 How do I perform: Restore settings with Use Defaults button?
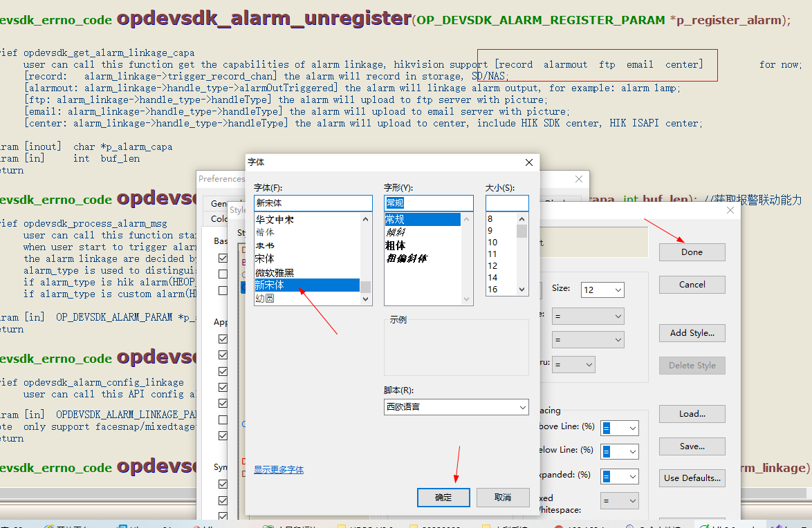coord(692,478)
